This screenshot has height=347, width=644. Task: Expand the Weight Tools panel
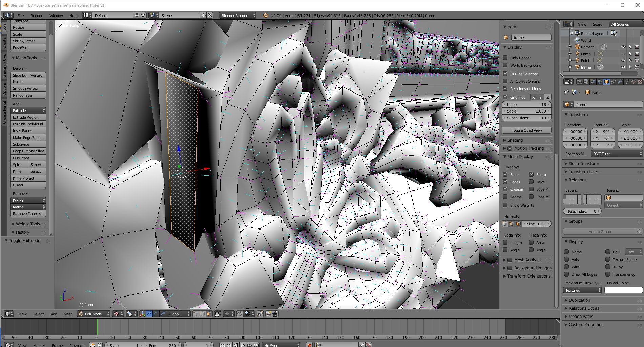click(x=27, y=224)
